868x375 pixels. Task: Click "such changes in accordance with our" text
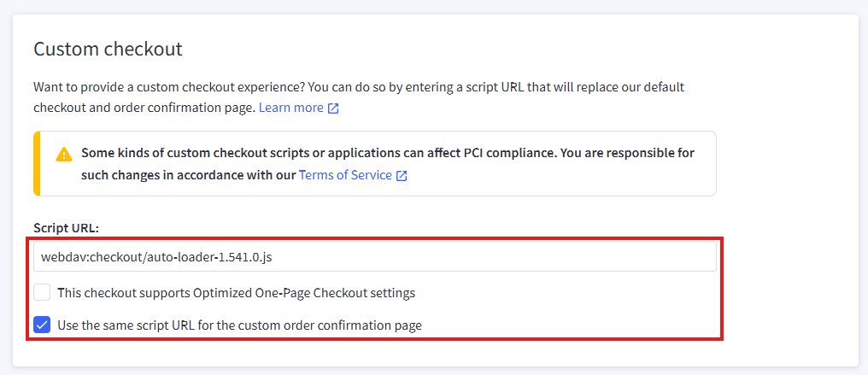coord(188,174)
